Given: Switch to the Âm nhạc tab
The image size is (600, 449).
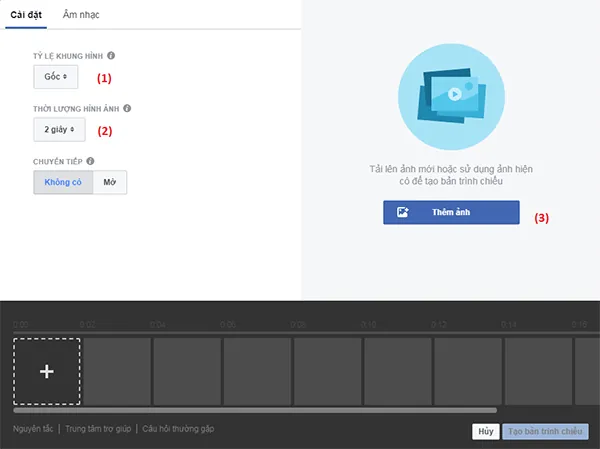Looking at the screenshot, I should (81, 15).
